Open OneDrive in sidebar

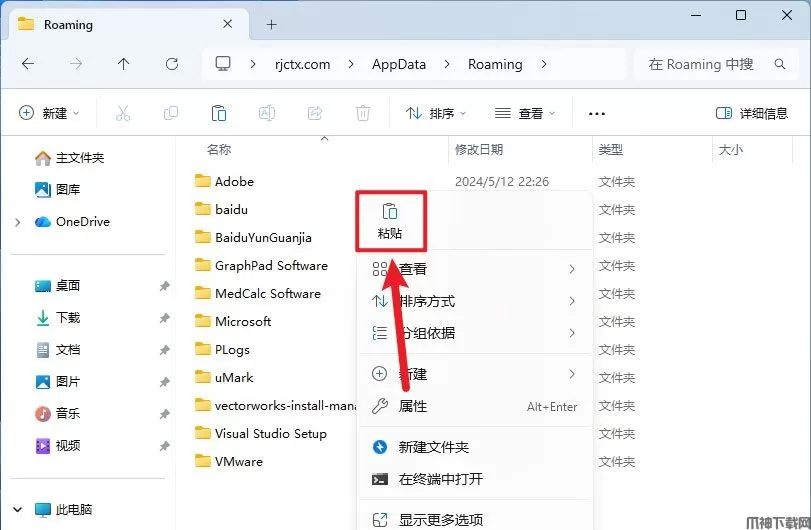click(x=72, y=222)
